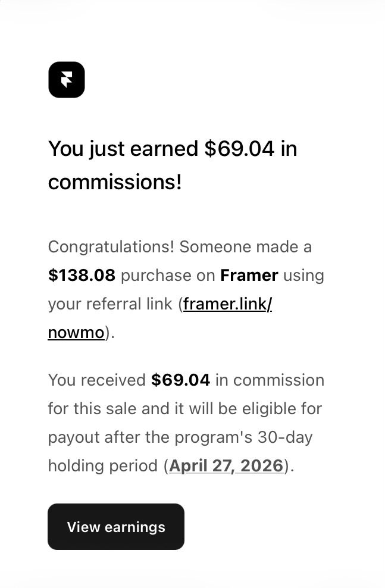The width and height of the screenshot is (385, 588).
Task: Click the bold $69.04 in commission paragraph
Action: point(180,380)
